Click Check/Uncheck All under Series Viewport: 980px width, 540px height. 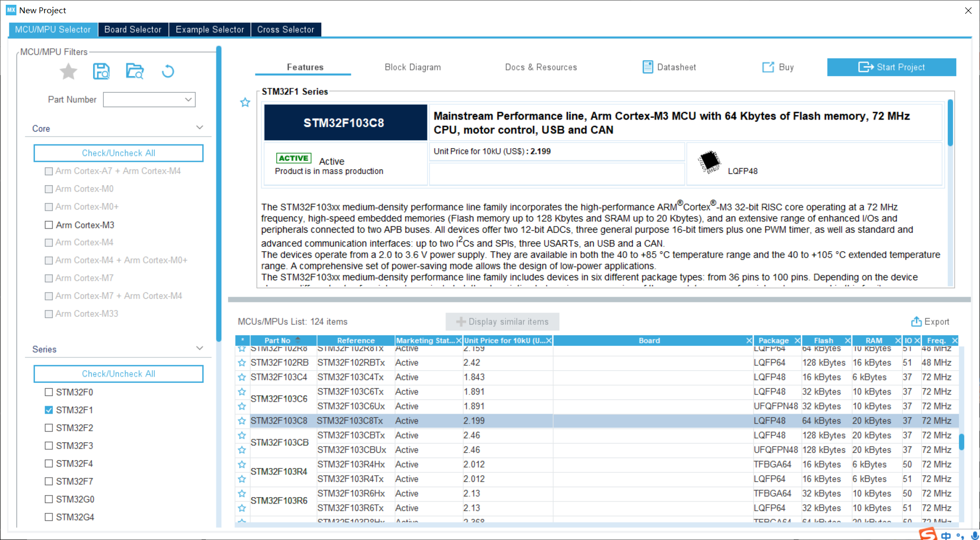(x=119, y=373)
